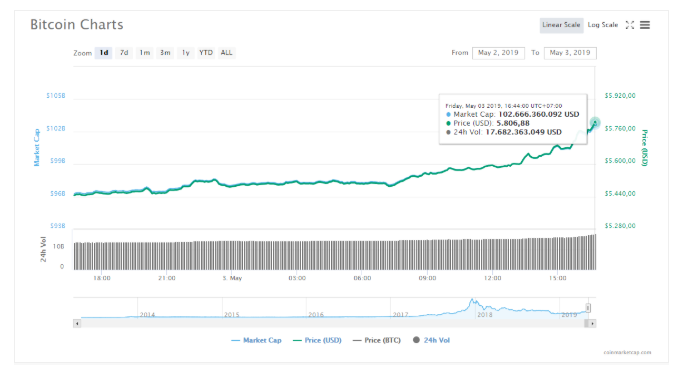Toggle the 24h Vol legend dot
Viewport: 685px width, 365px height.
(x=416, y=340)
